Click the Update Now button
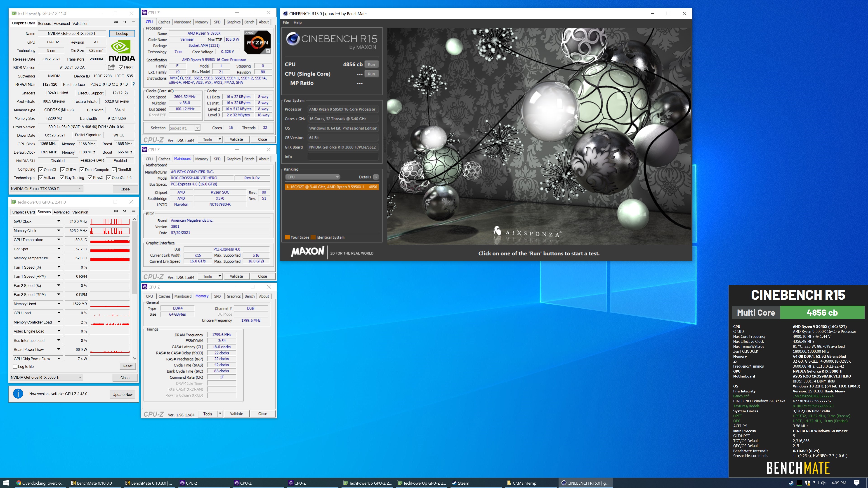 pyautogui.click(x=123, y=394)
